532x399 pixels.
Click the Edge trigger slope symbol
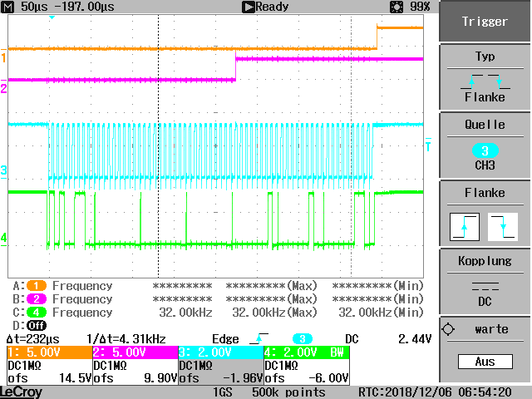tap(259, 338)
